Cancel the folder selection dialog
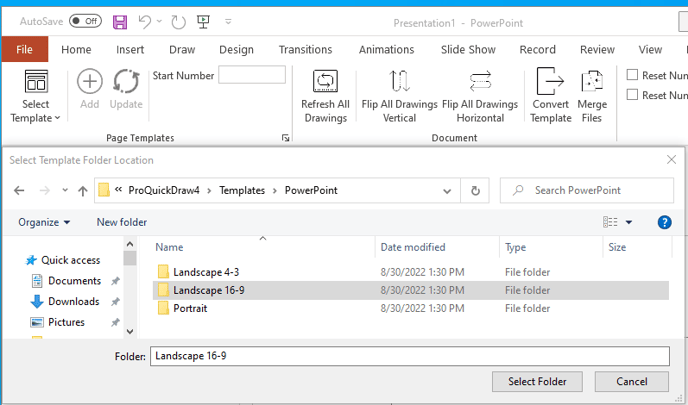This screenshot has height=405, width=688. pyautogui.click(x=631, y=382)
